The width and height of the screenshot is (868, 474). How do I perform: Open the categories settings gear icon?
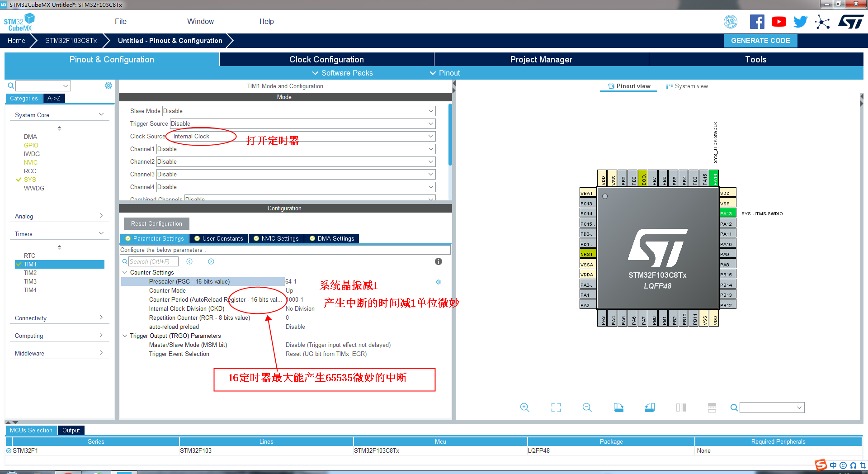point(108,85)
